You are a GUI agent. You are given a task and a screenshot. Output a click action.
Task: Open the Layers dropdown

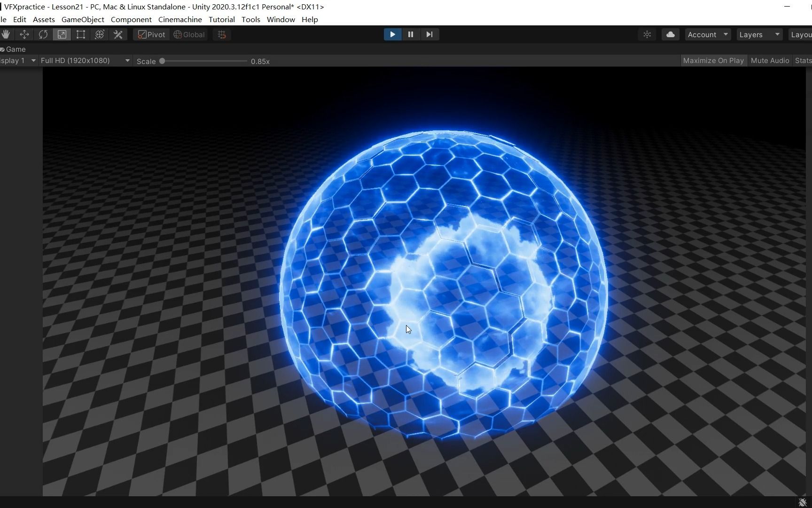click(x=758, y=34)
